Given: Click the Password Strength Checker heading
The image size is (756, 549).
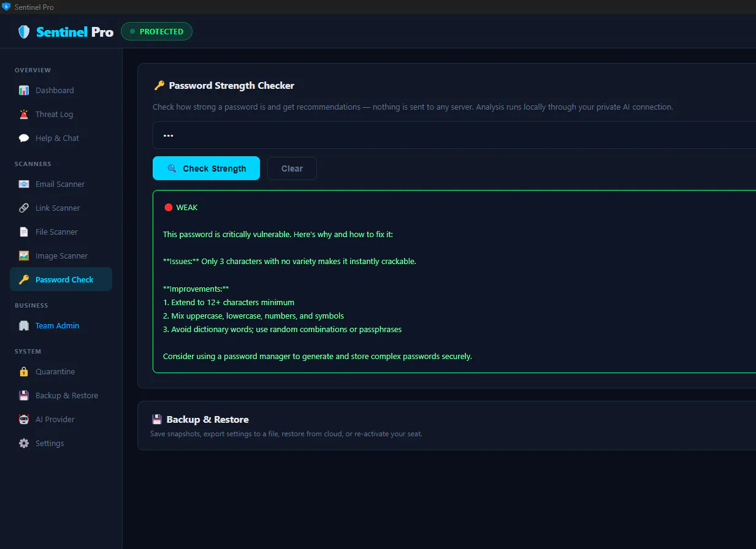Looking at the screenshot, I should tap(232, 86).
